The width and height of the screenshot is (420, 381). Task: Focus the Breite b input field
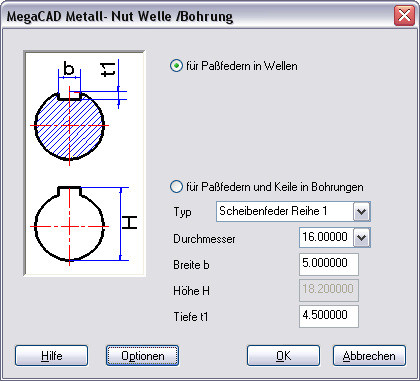[x=329, y=264]
